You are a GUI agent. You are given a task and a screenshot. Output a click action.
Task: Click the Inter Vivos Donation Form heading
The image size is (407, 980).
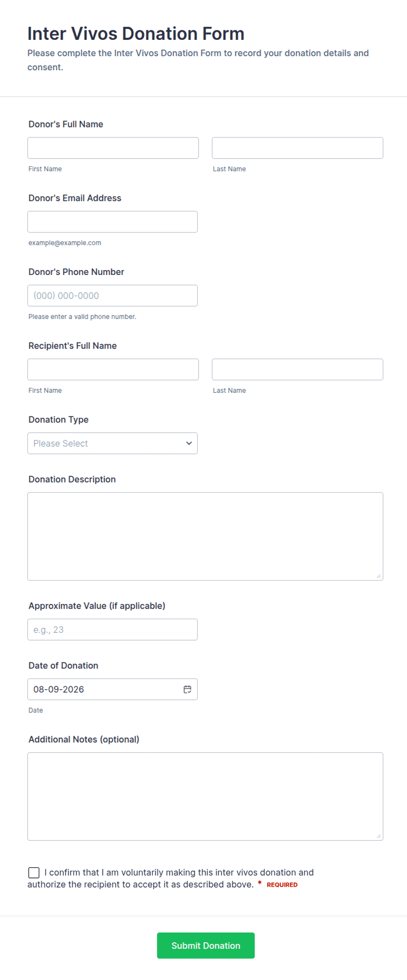coord(136,34)
